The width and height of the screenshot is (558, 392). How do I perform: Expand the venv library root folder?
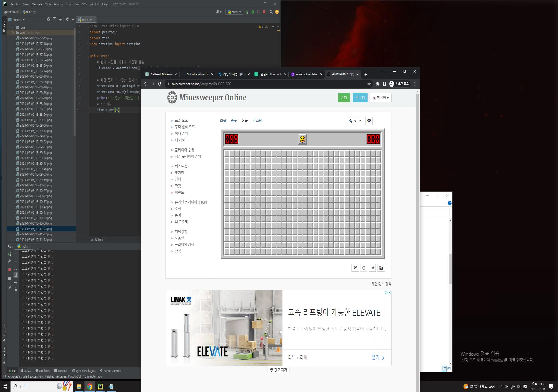[x=13, y=33]
